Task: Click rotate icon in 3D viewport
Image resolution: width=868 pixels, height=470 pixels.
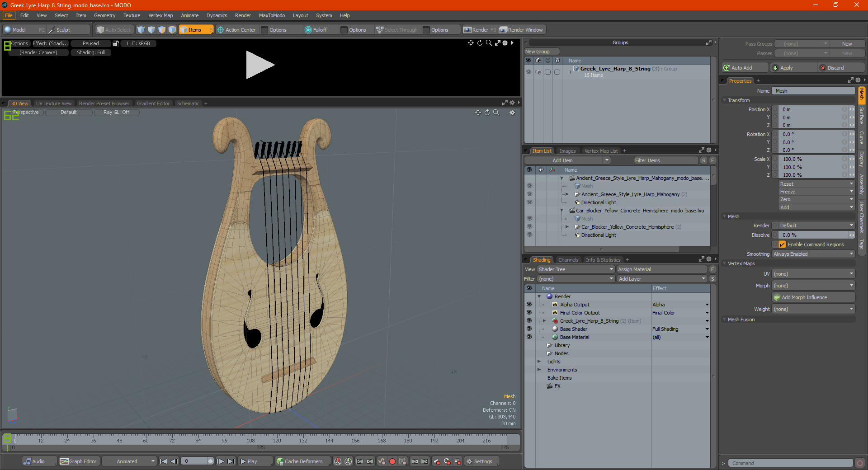Action: [487, 113]
